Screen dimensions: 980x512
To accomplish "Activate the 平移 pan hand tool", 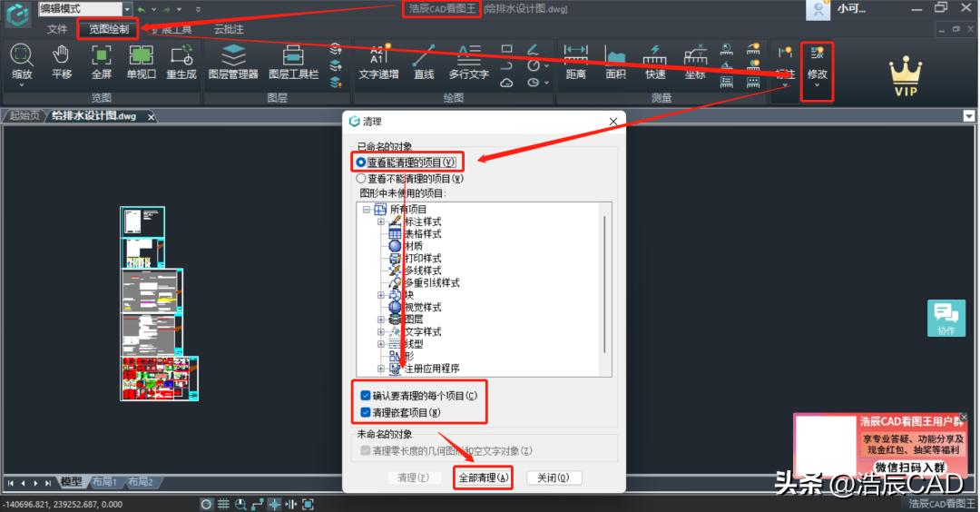I will pyautogui.click(x=62, y=62).
